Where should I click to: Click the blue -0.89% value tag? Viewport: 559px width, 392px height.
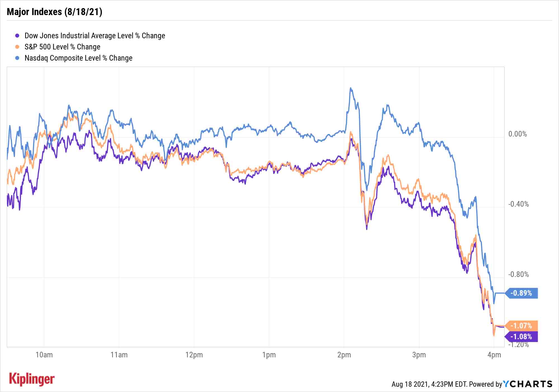(x=522, y=293)
